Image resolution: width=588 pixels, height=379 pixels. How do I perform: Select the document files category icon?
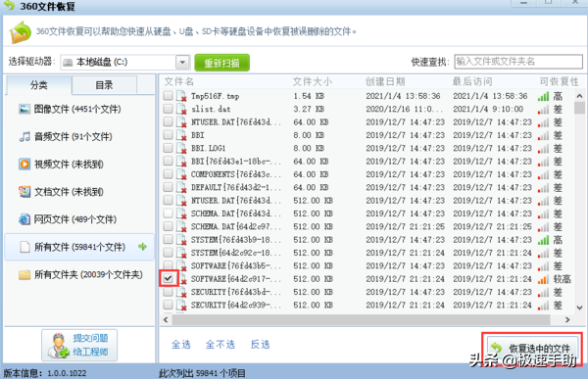point(24,192)
